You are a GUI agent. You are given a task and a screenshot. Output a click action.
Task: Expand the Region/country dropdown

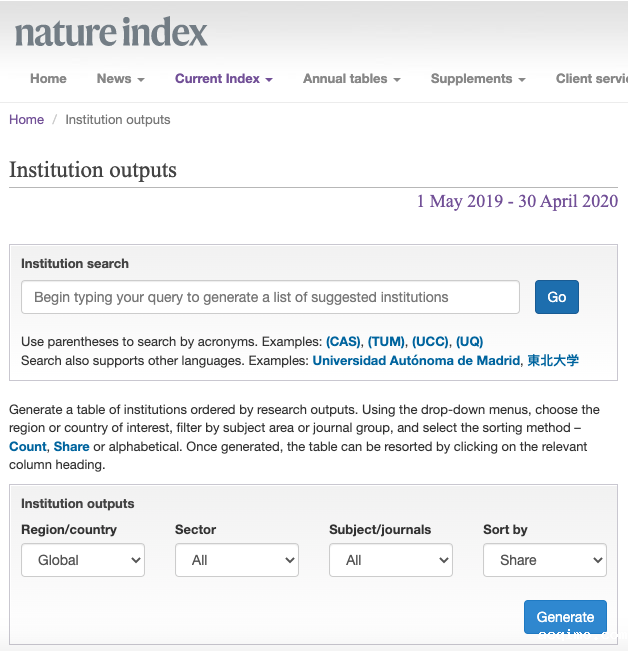tap(83, 560)
